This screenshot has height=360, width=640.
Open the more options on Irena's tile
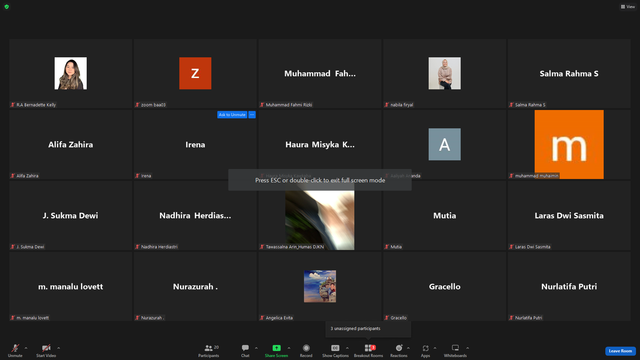point(252,115)
